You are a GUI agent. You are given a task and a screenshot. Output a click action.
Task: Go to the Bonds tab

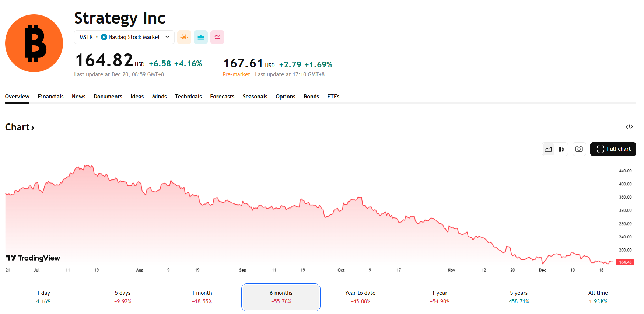311,97
